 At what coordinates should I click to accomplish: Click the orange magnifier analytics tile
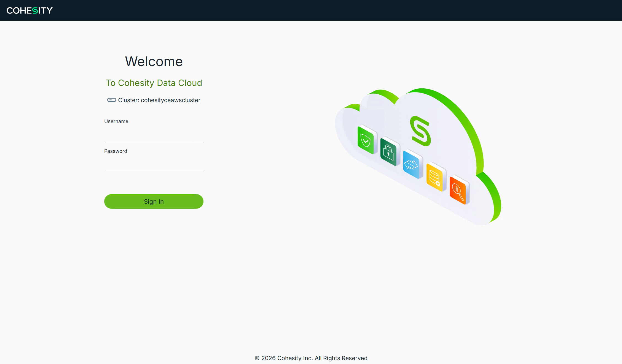click(459, 190)
